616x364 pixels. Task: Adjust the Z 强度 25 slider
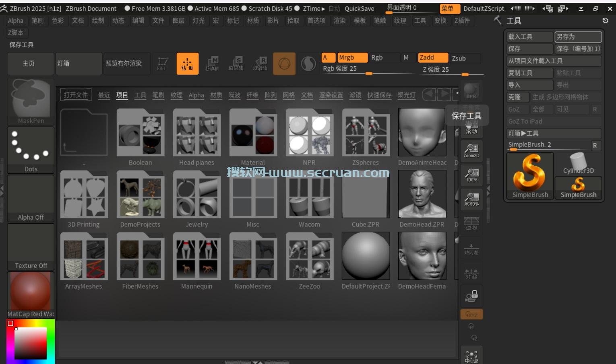pyautogui.click(x=451, y=70)
